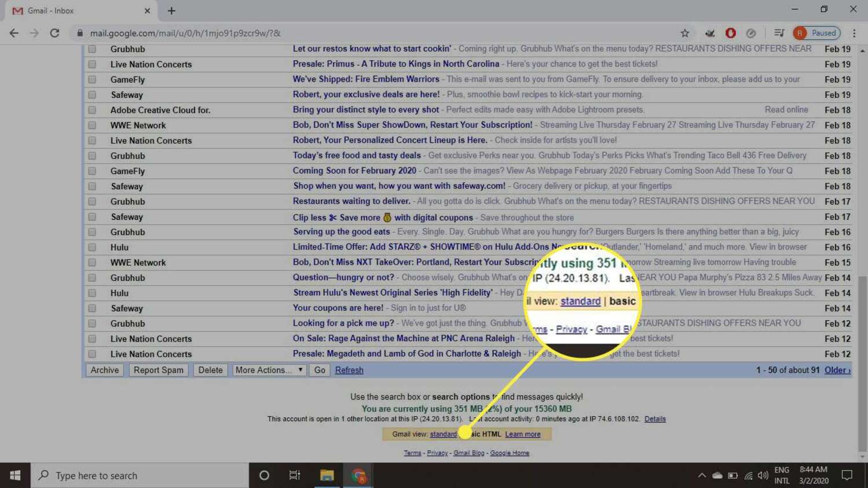Open the More Actions dropdown
This screenshot has width=868, height=488.
pyautogui.click(x=269, y=370)
